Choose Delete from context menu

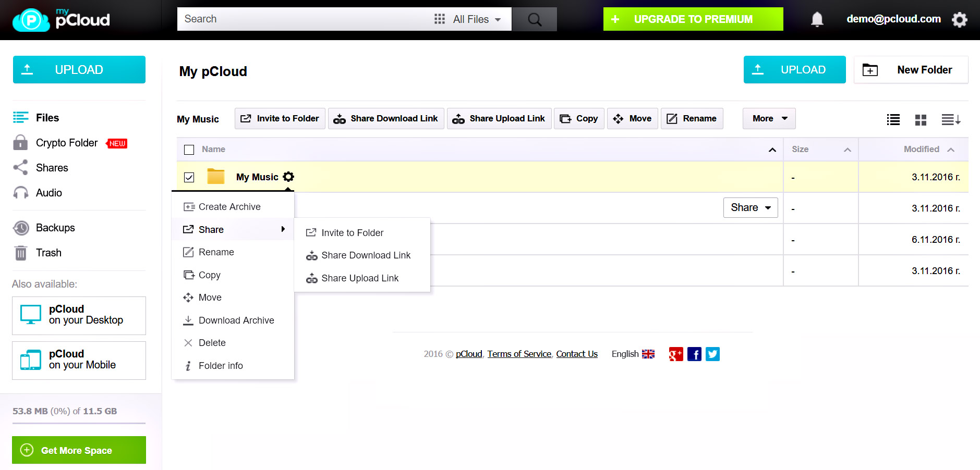pyautogui.click(x=233, y=343)
